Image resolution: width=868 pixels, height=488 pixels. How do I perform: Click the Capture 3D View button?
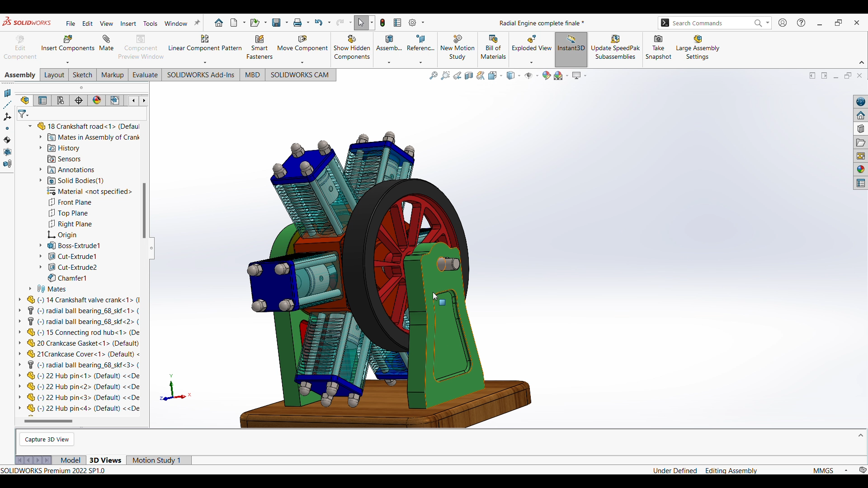pyautogui.click(x=47, y=440)
